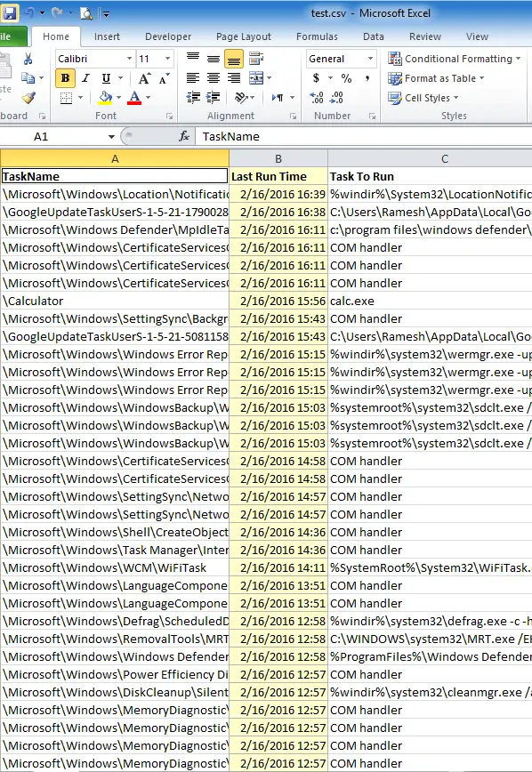Increase Decimal places

(316, 98)
